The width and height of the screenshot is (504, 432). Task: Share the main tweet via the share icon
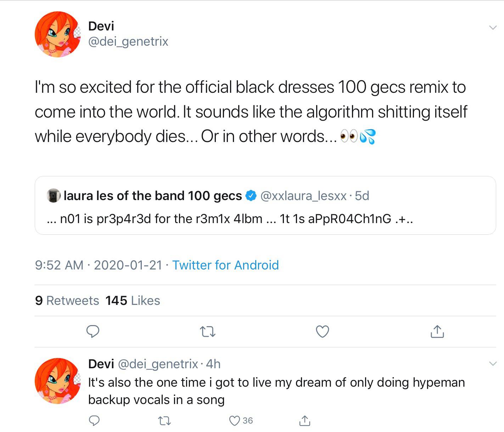point(437,332)
